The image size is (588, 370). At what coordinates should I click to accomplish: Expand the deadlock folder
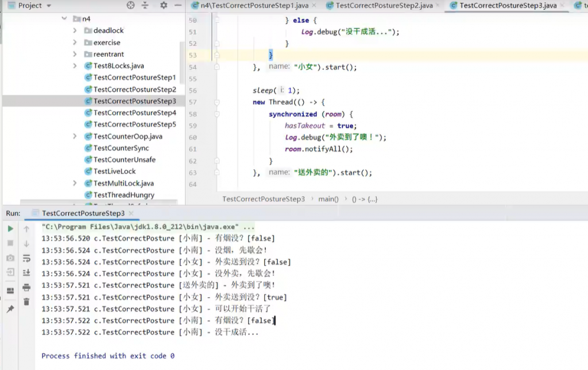pyautogui.click(x=75, y=30)
